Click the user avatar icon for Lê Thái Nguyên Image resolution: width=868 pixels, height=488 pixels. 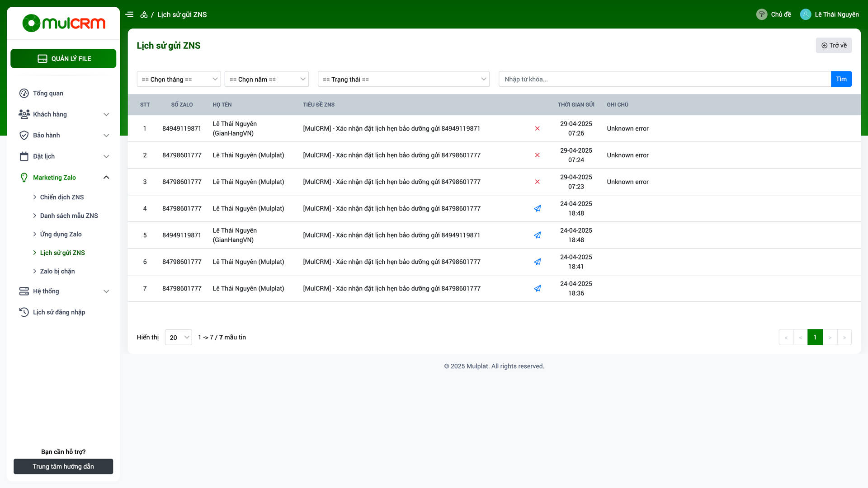pos(805,14)
